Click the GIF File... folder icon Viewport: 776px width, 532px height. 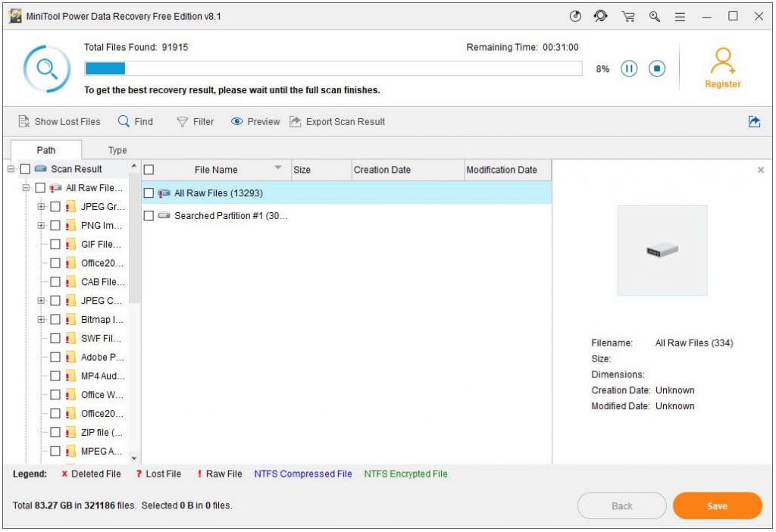[x=70, y=245]
